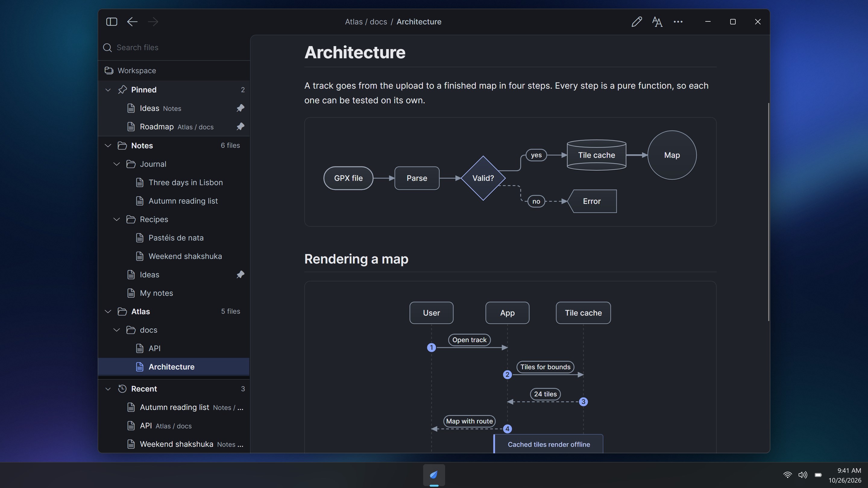This screenshot has width=868, height=488.
Task: Open the Wi-Fi tray icon
Action: tap(788, 475)
